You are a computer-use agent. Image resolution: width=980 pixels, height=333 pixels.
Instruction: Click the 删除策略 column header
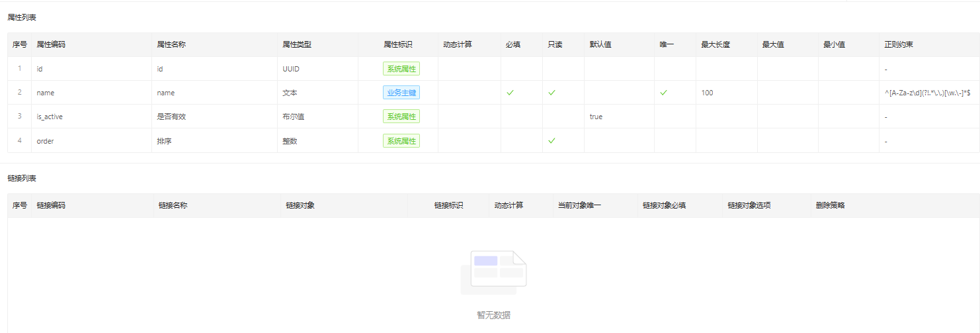pos(830,205)
